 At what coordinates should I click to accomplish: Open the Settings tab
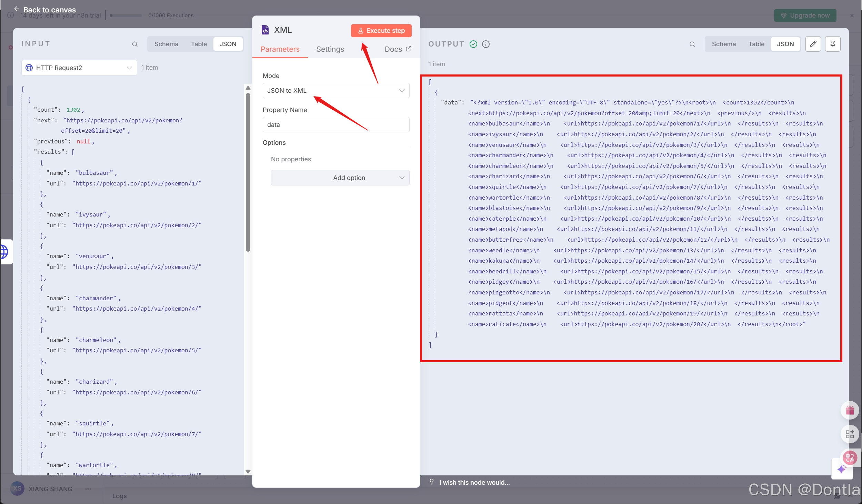pyautogui.click(x=330, y=49)
